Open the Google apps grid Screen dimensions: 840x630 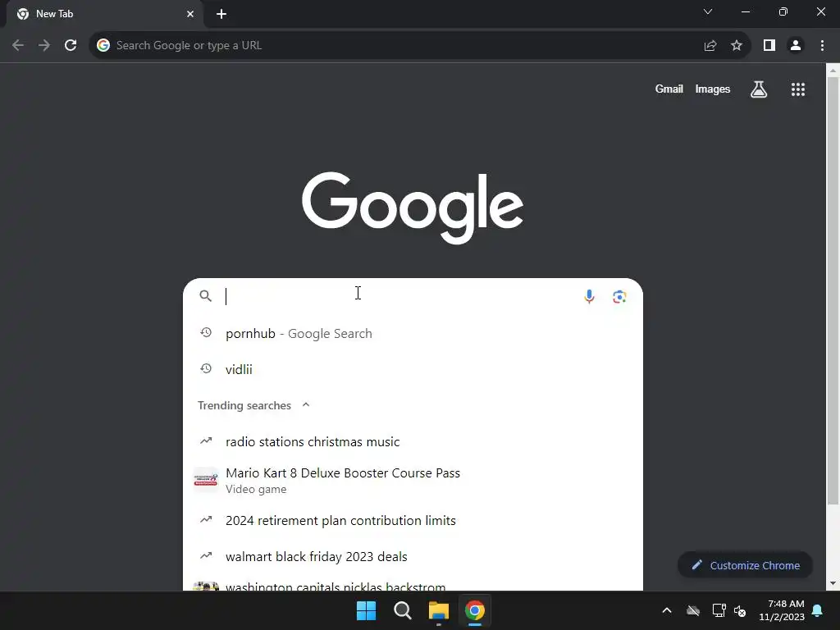coord(798,89)
